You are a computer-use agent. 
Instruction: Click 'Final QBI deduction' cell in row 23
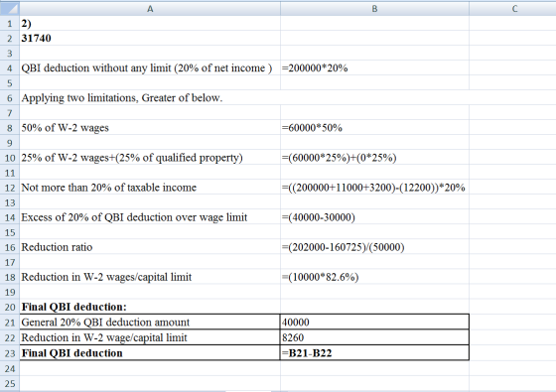[x=150, y=353]
